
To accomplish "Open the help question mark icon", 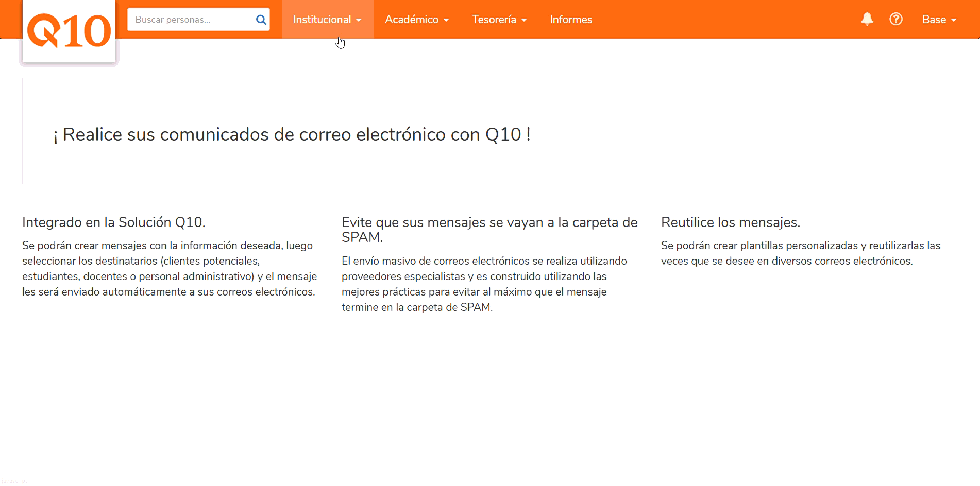I will 896,19.
